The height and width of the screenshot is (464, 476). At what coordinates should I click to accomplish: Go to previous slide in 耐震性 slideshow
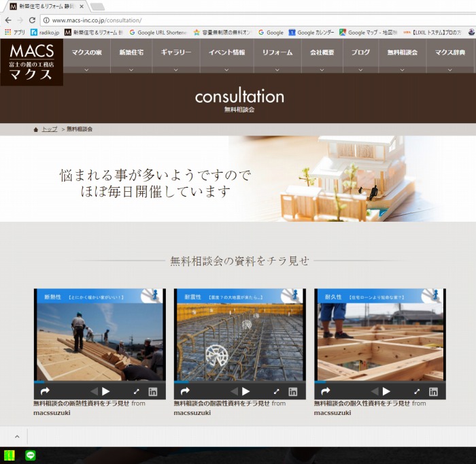coord(234,391)
